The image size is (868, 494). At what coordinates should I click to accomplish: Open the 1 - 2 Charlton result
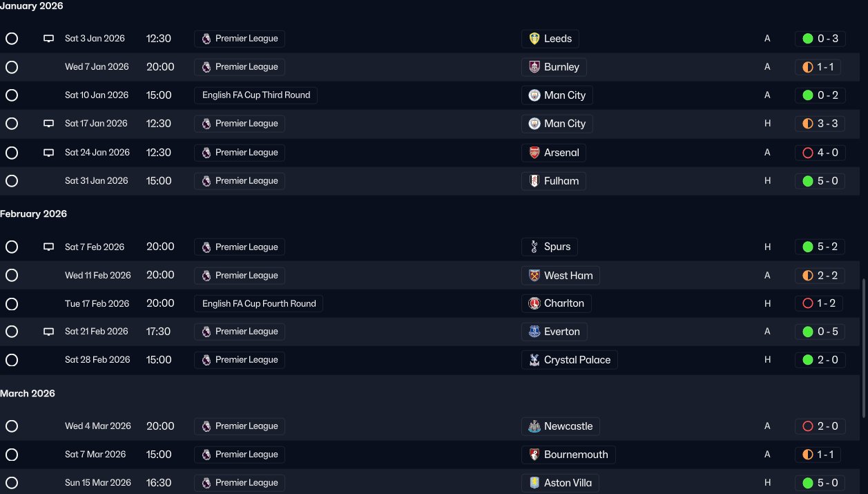[820, 303]
